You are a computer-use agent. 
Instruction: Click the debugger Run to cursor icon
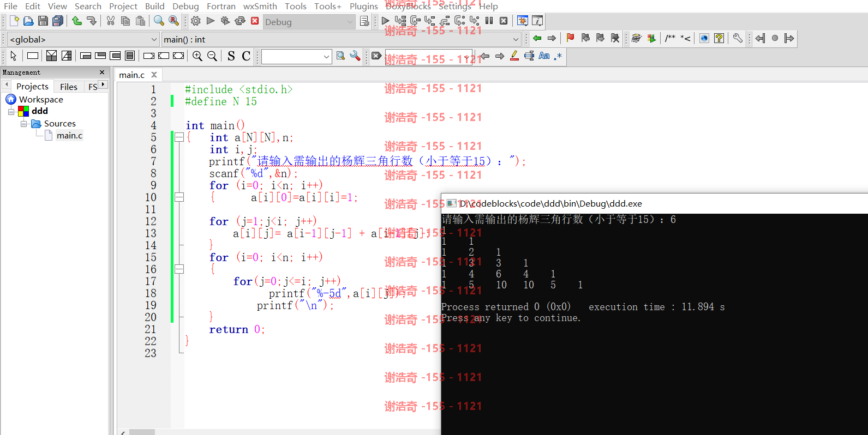400,21
